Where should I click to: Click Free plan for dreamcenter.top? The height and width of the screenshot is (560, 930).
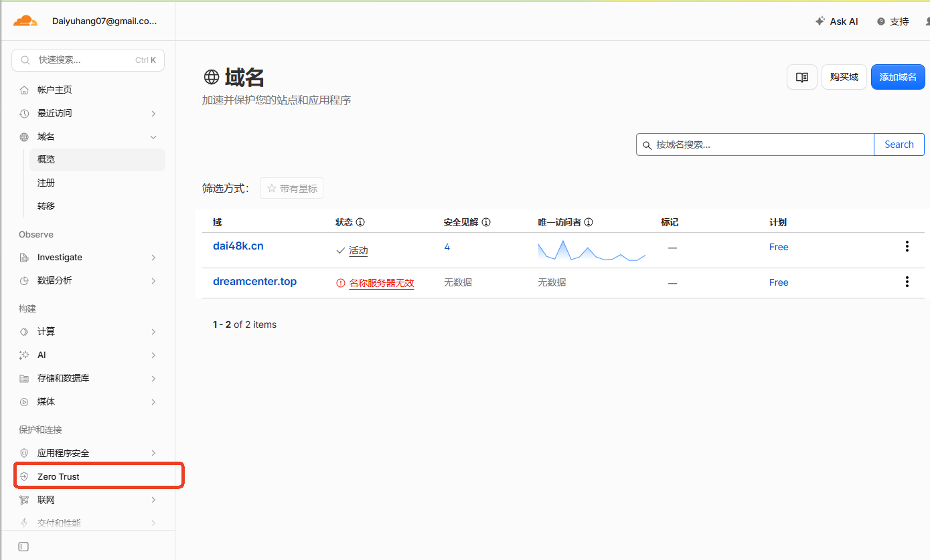(779, 282)
